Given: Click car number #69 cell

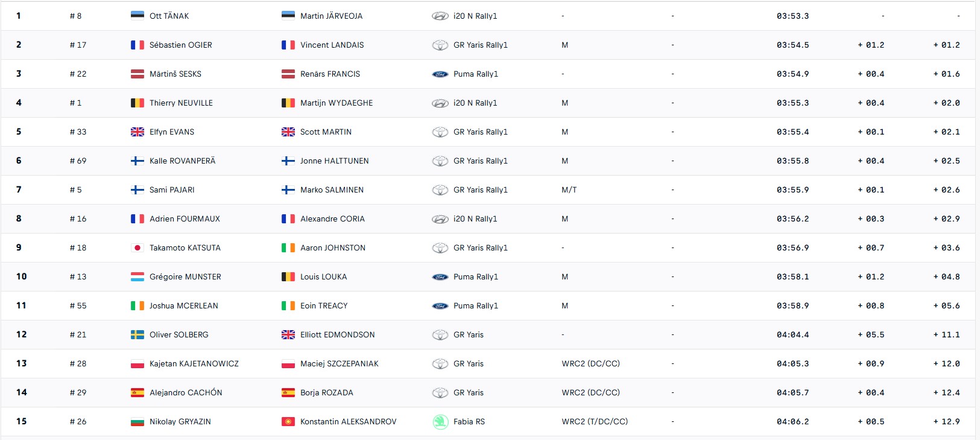Looking at the screenshot, I should [78, 161].
